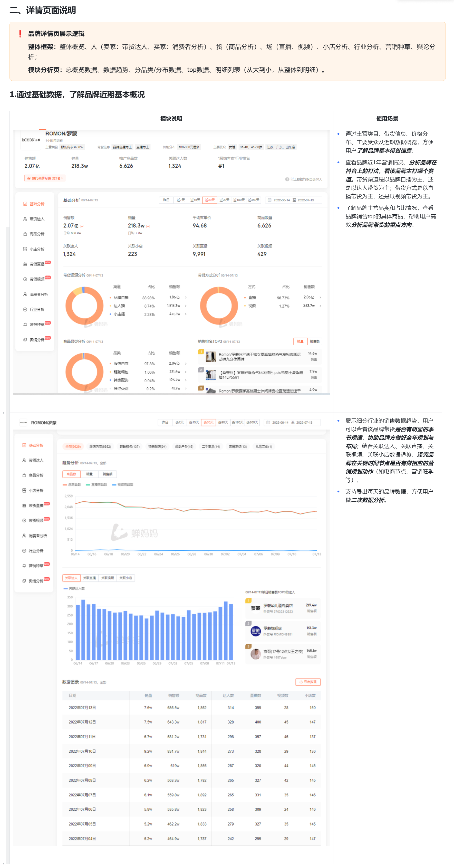The width and height of the screenshot is (454, 868).
Task: Click 带货视频 play icon in 带货渠道分析 screenshot sidebar
Action: point(25,279)
